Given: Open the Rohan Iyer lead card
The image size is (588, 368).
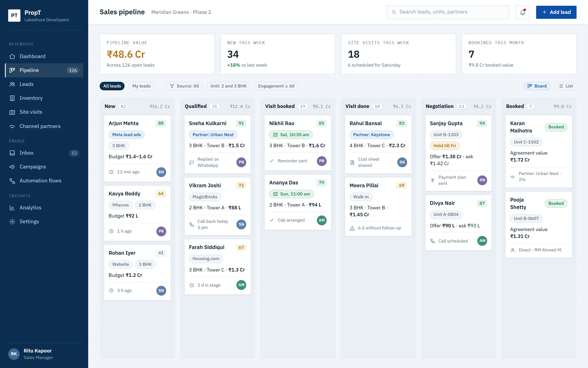Looking at the screenshot, I should (137, 273).
